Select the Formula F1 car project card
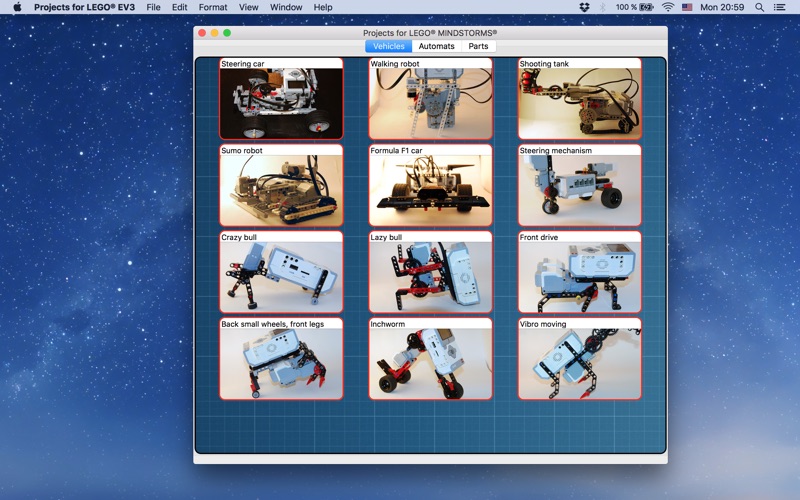The height and width of the screenshot is (500, 800). pyautogui.click(x=431, y=185)
